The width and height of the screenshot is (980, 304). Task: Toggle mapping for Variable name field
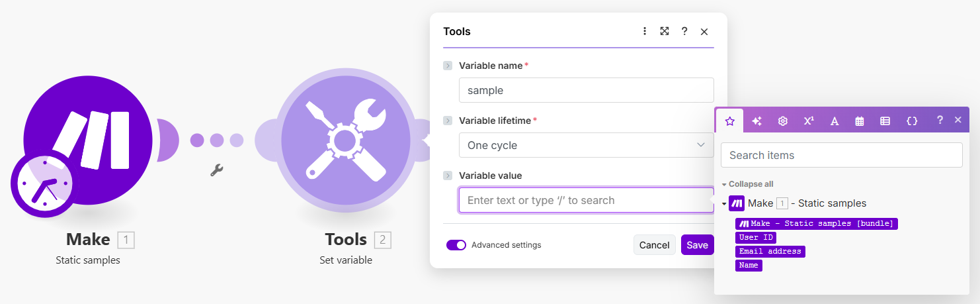[448, 66]
